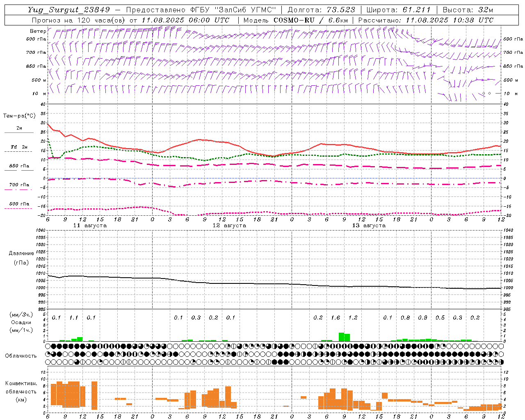This screenshot has width=525, height=420.
Task: Click the 500 гПа temperature legend entry
Action: tap(19, 204)
